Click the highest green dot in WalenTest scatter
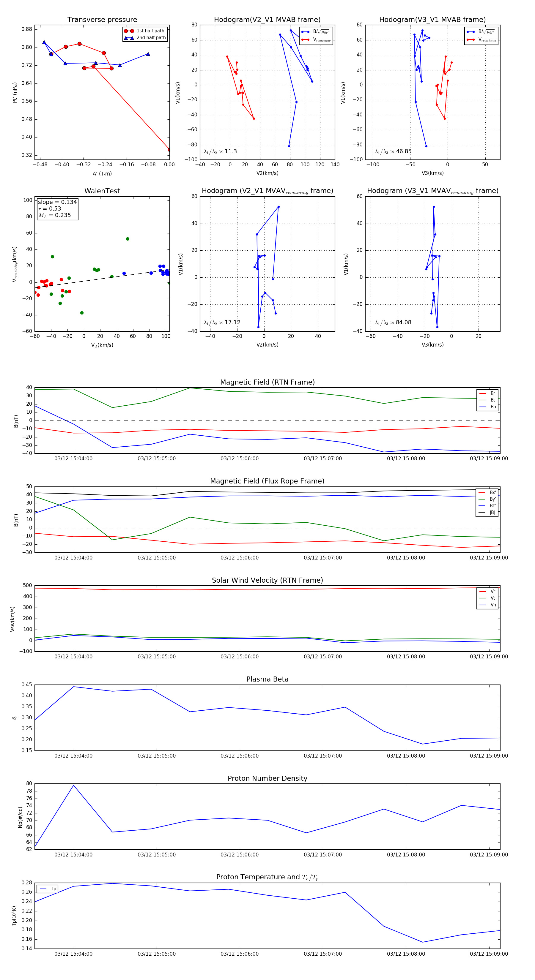This screenshot has width=535, height=980. [128, 239]
